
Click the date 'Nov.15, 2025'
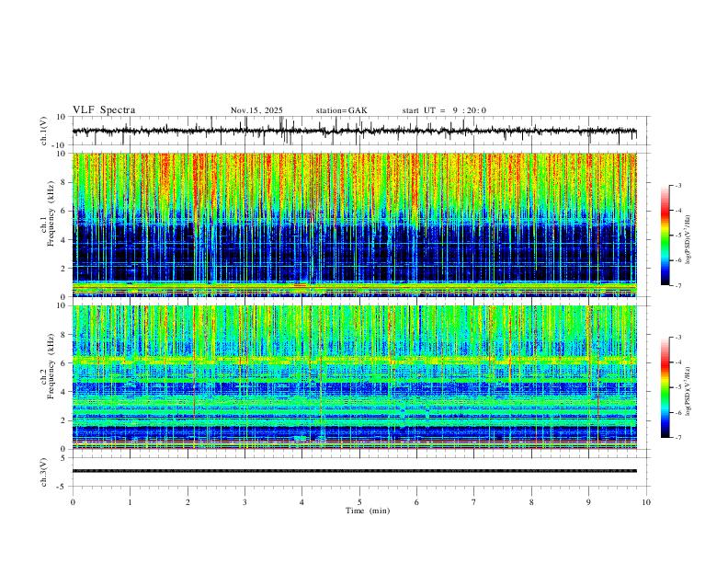tap(256, 110)
